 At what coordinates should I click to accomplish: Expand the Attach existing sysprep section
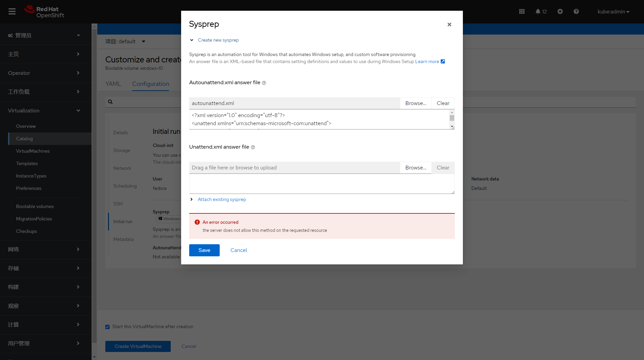[x=192, y=199]
